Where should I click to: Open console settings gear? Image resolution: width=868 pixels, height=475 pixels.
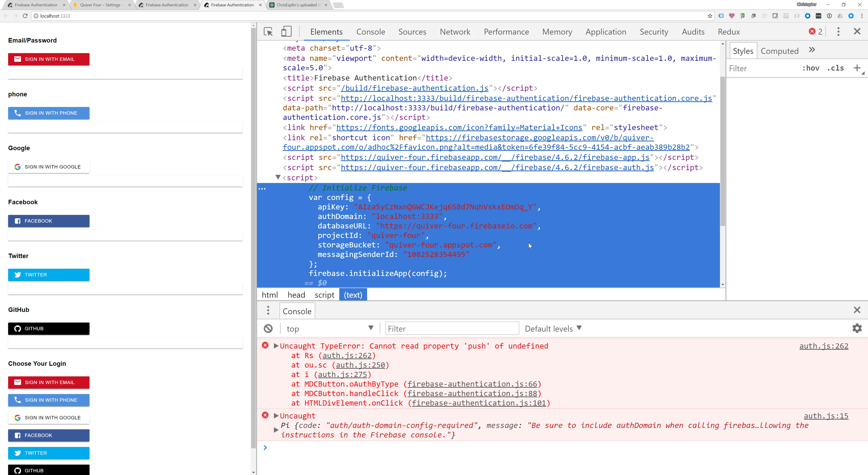pyautogui.click(x=857, y=328)
